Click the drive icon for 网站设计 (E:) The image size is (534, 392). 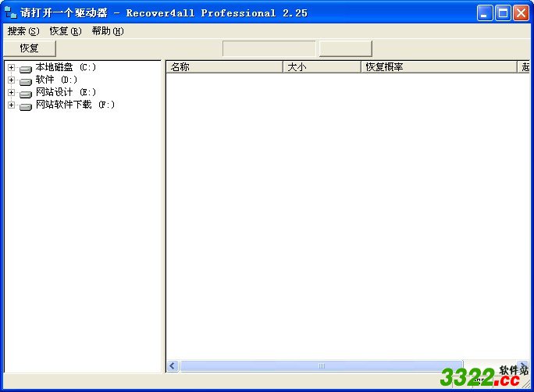coord(26,94)
